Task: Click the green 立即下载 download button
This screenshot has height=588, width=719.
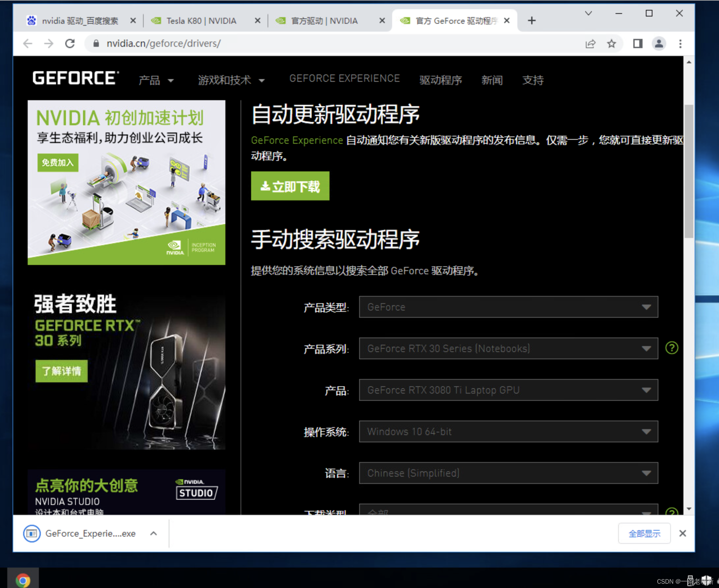Action: (290, 186)
